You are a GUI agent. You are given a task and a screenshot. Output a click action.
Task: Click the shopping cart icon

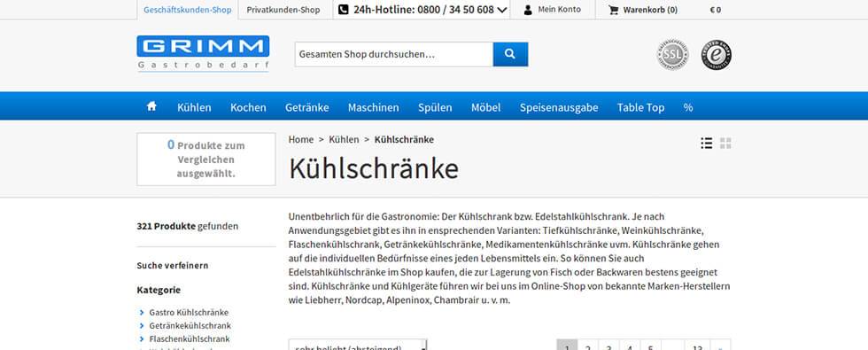pyautogui.click(x=613, y=10)
